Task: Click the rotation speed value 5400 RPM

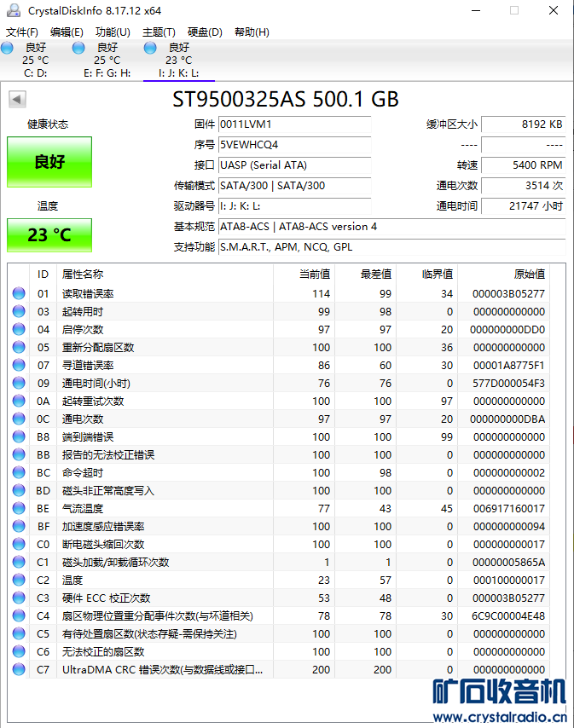Action: click(524, 165)
